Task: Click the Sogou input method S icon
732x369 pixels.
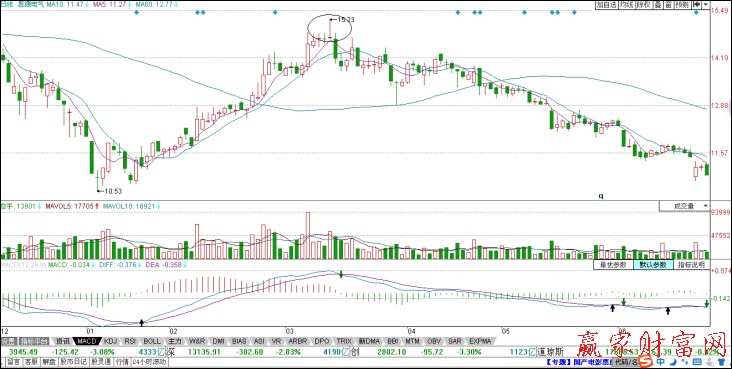Action: tap(647, 362)
